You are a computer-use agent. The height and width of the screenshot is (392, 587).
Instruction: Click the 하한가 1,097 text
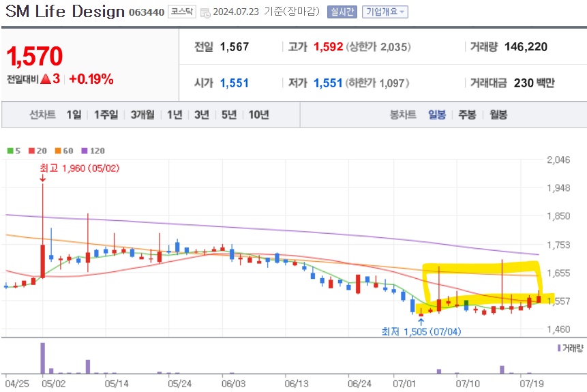pyautogui.click(x=377, y=82)
